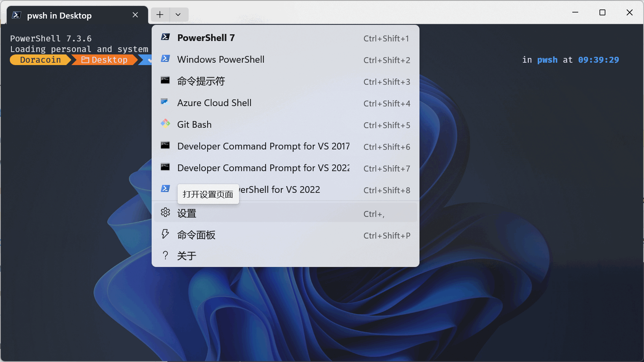Click the PowerShell icon on the tab

17,15
